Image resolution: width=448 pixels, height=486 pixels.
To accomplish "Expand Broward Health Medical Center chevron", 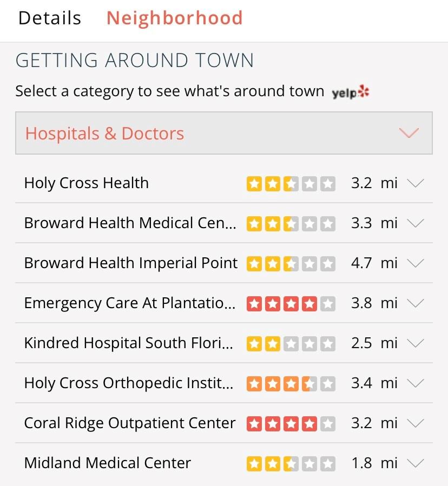I will 416,223.
